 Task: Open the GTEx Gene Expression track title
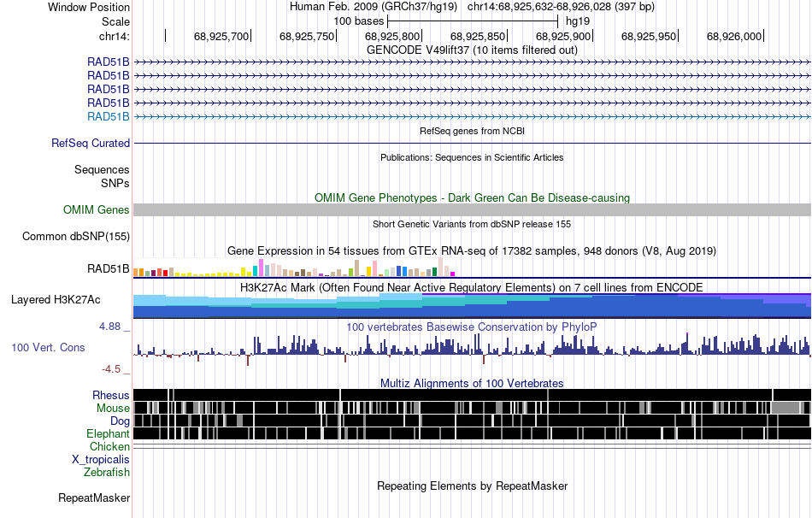[472, 250]
